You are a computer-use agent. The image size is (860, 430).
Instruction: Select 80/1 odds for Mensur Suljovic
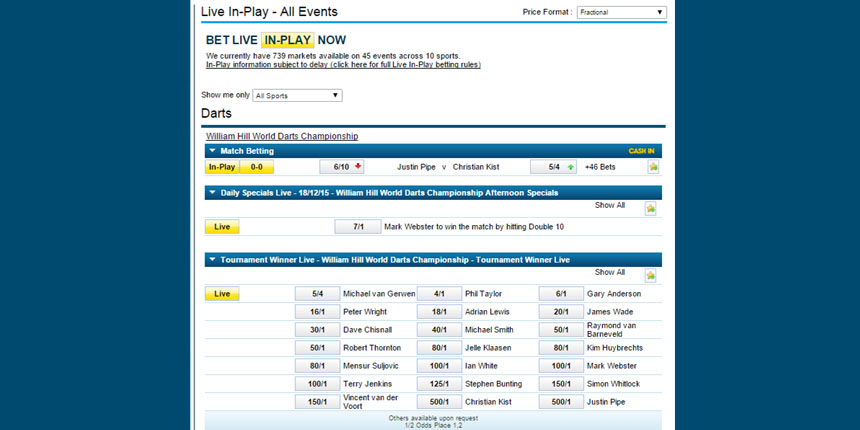pyautogui.click(x=318, y=366)
